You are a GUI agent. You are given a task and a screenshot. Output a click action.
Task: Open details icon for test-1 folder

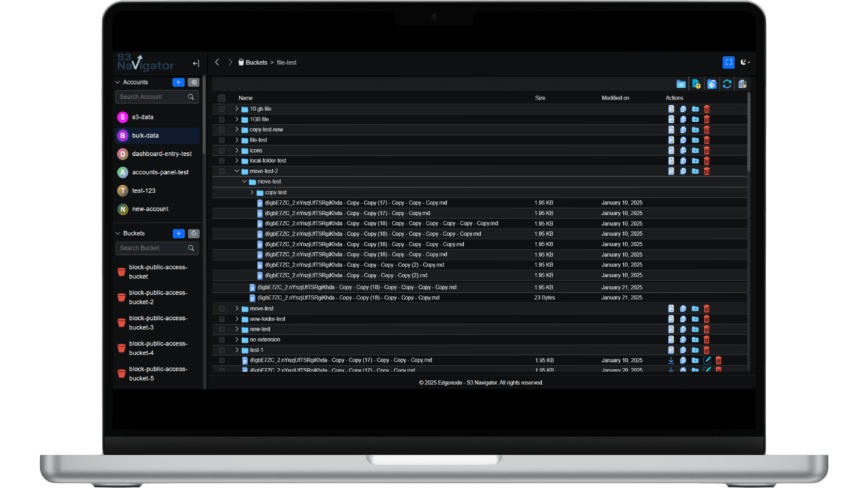tap(671, 350)
